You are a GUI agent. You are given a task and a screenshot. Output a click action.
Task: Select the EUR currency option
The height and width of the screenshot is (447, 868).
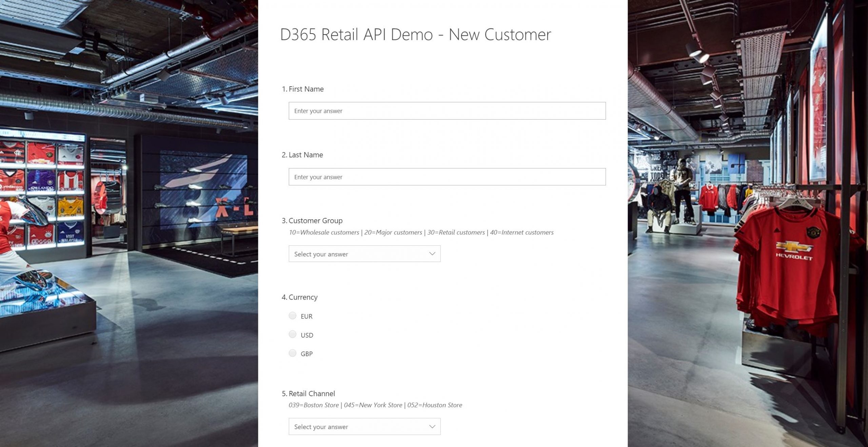(x=293, y=316)
